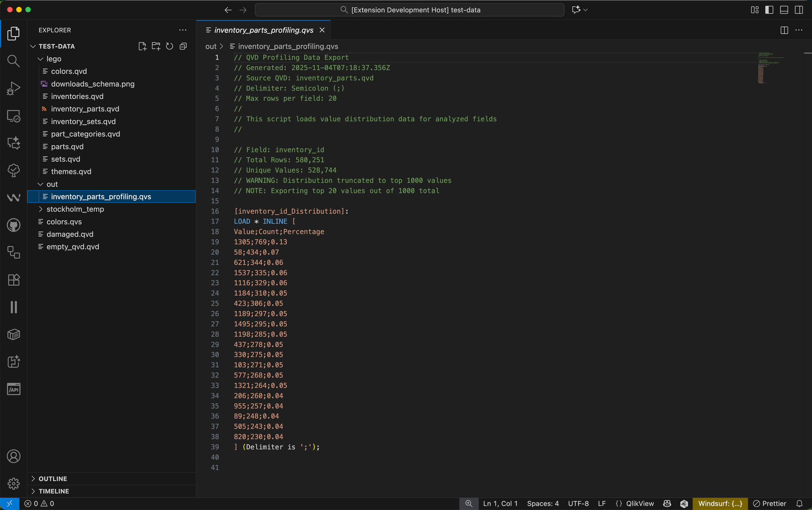Open the GitHub view in activity bar
The width and height of the screenshot is (812, 510).
click(x=13, y=225)
